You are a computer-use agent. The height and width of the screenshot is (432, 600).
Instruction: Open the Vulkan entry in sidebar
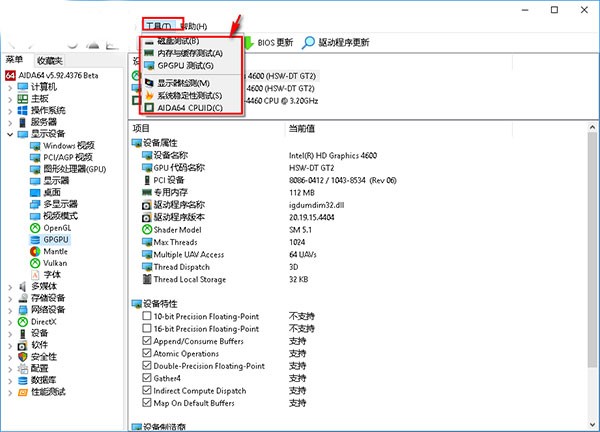(57, 261)
